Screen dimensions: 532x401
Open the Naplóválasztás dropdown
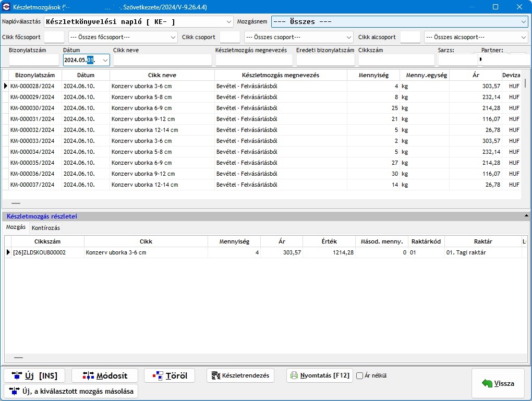click(x=228, y=22)
